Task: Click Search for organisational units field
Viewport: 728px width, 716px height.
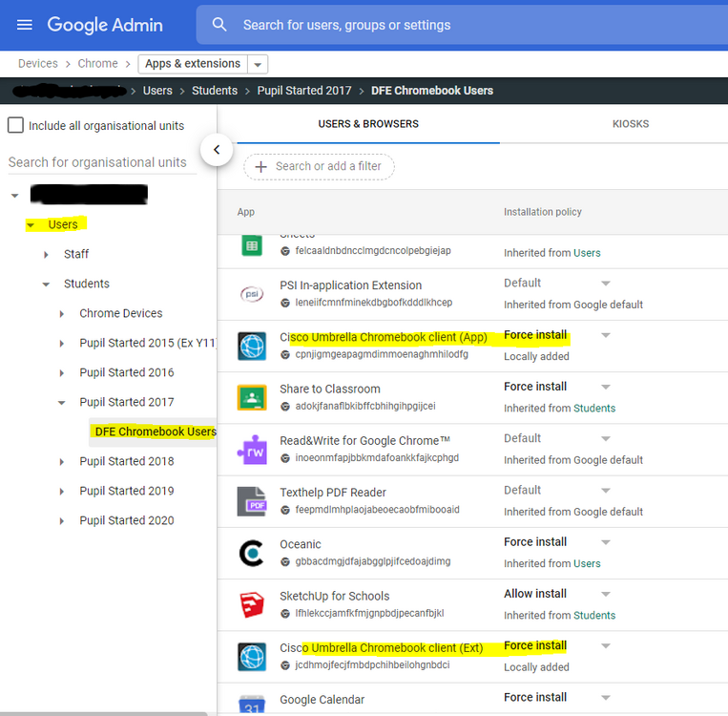Action: (x=102, y=162)
